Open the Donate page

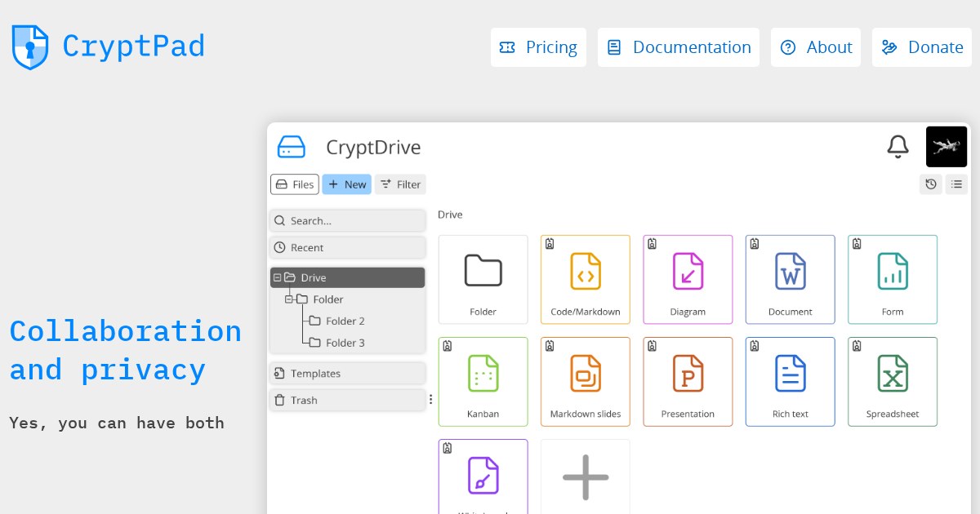pyautogui.click(x=922, y=47)
